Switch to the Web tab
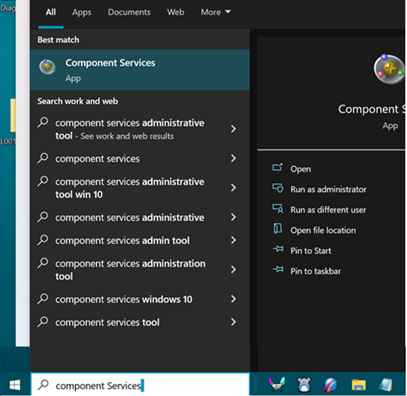The height and width of the screenshot is (396, 407). (176, 12)
